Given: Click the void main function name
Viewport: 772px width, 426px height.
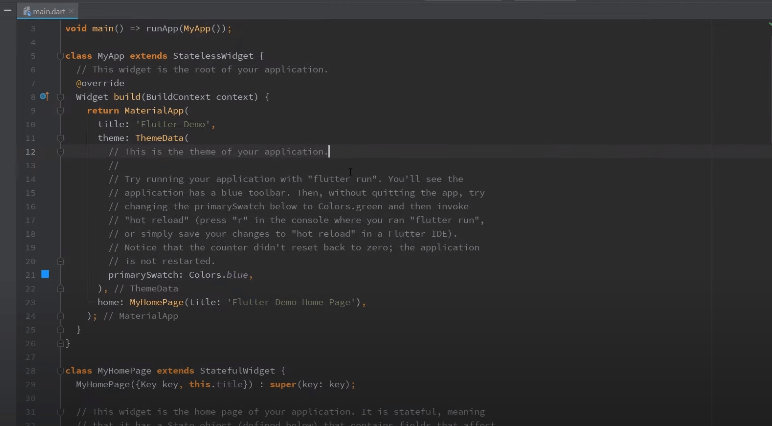Looking at the screenshot, I should [x=103, y=29].
